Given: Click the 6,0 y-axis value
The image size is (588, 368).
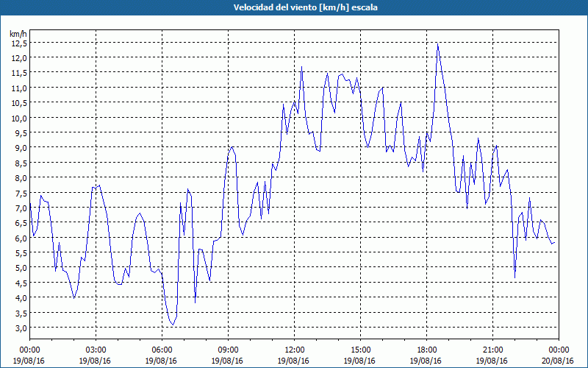Looking at the screenshot, I should [x=21, y=238].
